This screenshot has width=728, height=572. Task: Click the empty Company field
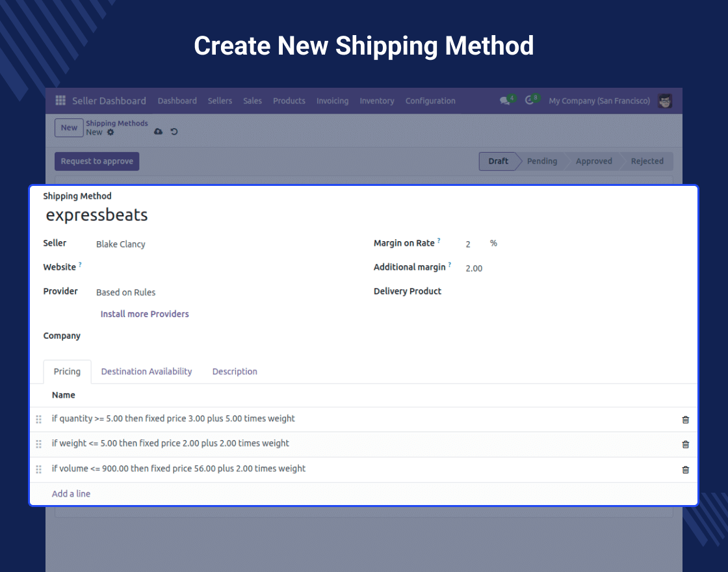pyautogui.click(x=223, y=336)
